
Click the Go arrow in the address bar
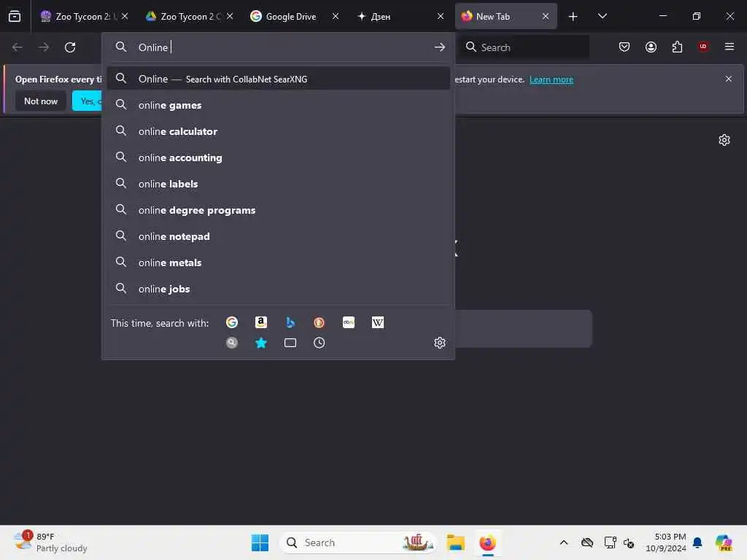pyautogui.click(x=440, y=47)
